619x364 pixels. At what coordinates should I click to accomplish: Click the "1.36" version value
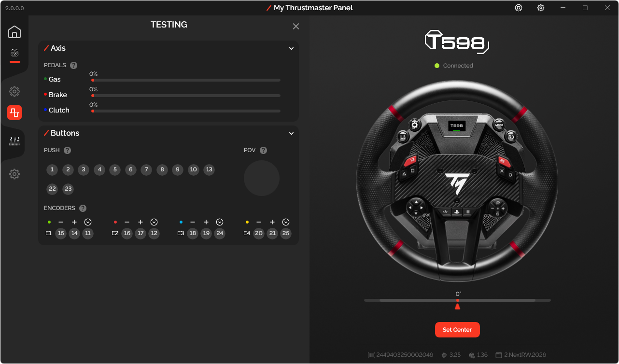pyautogui.click(x=482, y=355)
